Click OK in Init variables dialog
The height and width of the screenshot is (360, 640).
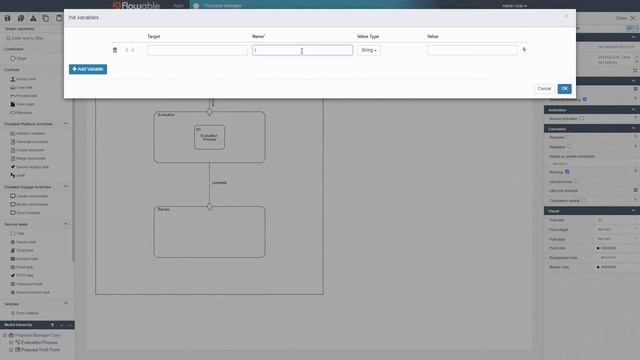(x=564, y=89)
